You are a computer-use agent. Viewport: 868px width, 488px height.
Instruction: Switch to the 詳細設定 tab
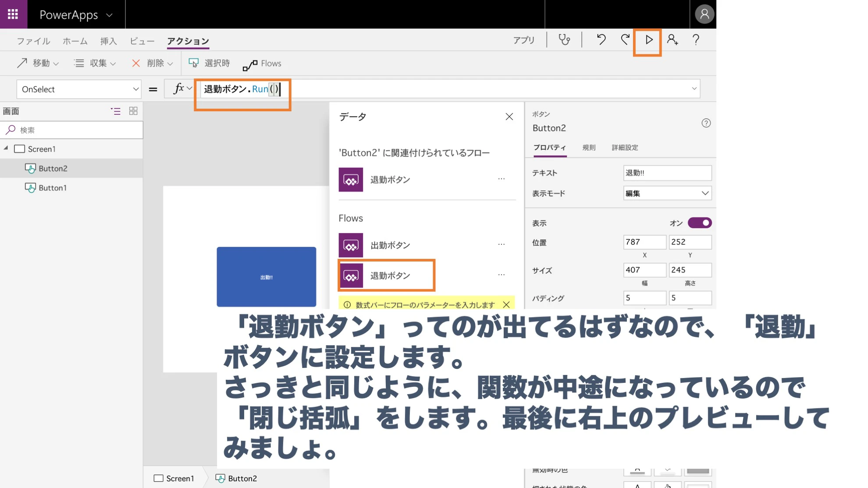click(625, 148)
